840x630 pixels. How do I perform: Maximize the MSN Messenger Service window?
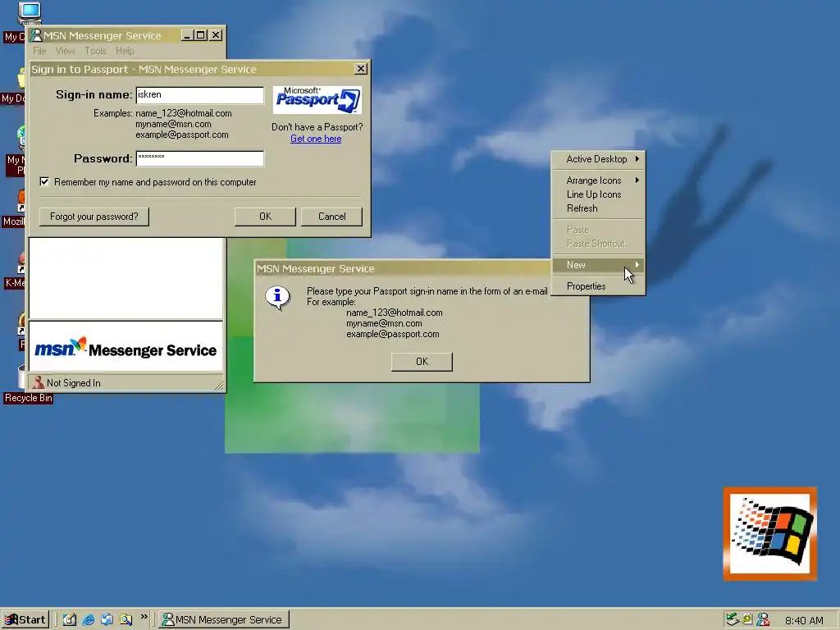pyautogui.click(x=201, y=35)
